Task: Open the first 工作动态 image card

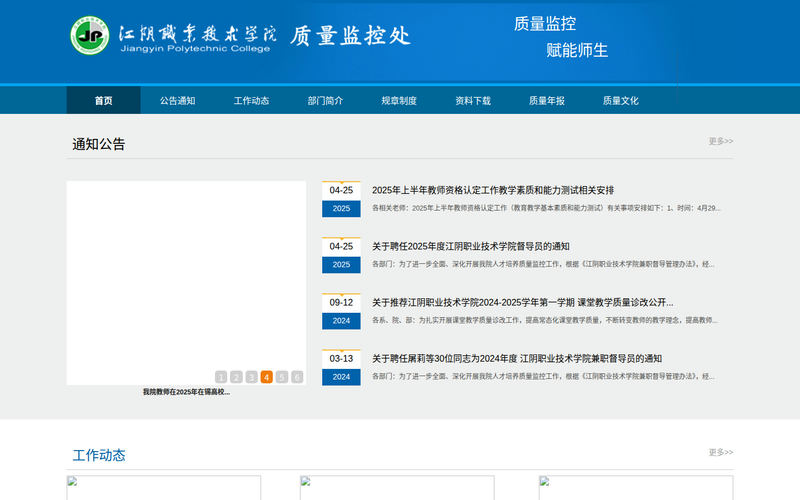Action: pyautogui.click(x=164, y=488)
